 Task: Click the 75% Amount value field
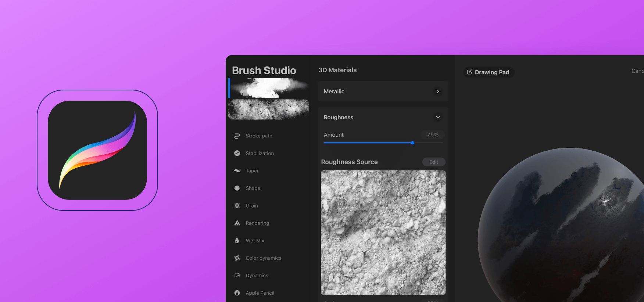[433, 135]
